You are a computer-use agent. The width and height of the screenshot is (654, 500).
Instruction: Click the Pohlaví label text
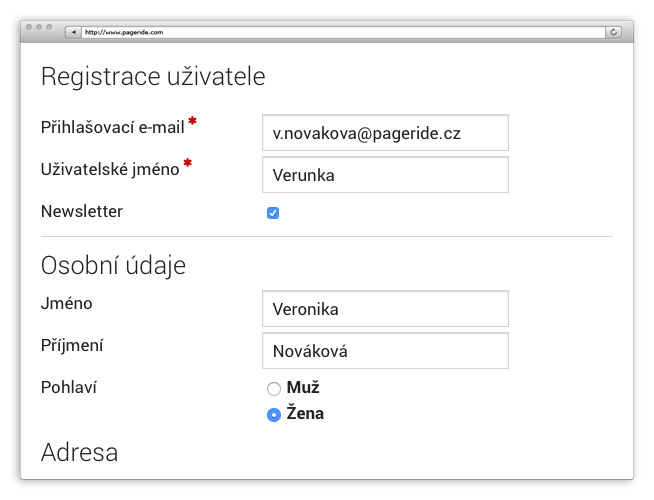coord(69,388)
